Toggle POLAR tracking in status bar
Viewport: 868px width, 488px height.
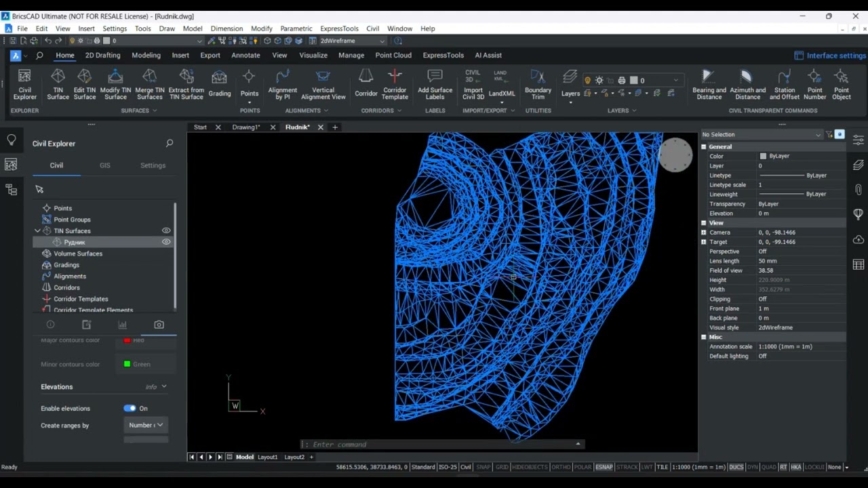tap(583, 467)
